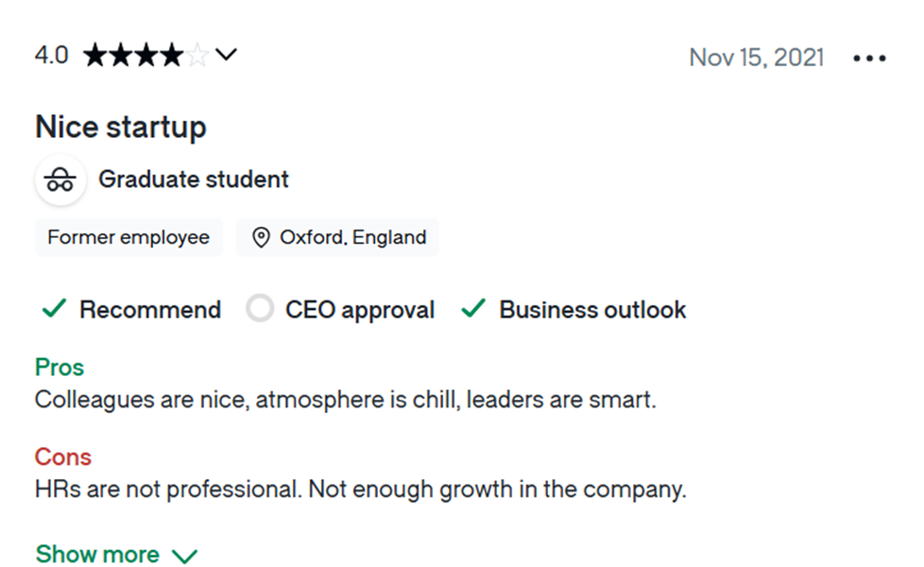Click the Recommend label

tap(150, 309)
